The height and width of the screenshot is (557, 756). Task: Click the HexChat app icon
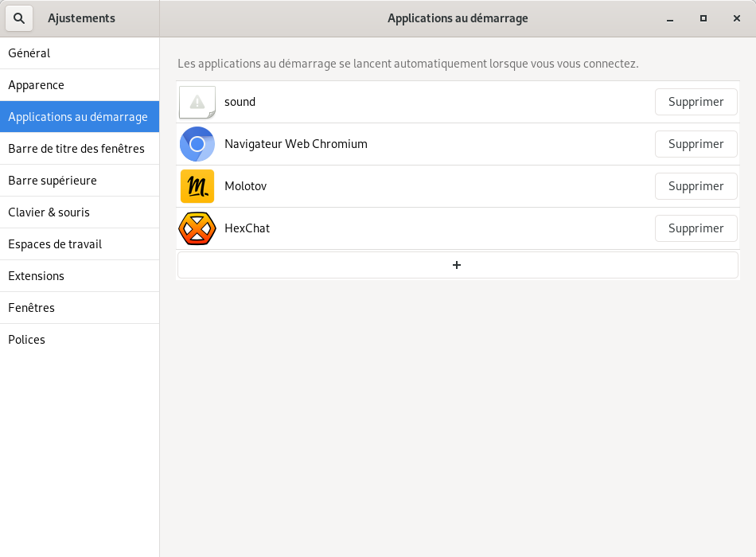(x=197, y=228)
